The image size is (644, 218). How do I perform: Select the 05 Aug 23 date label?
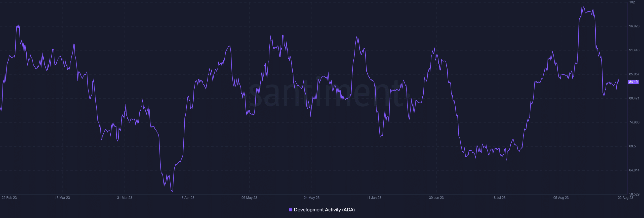click(561, 198)
